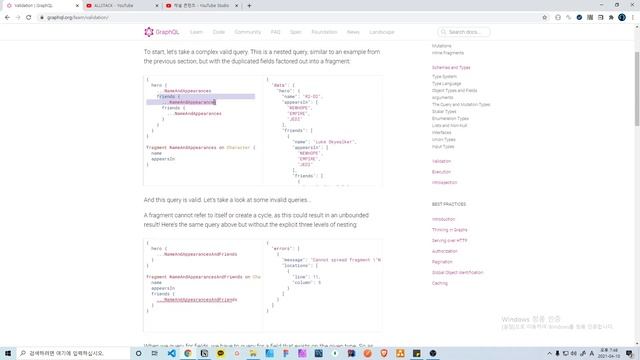
Task: Open Lists and Non-Null sidebar link
Action: [x=449, y=125]
